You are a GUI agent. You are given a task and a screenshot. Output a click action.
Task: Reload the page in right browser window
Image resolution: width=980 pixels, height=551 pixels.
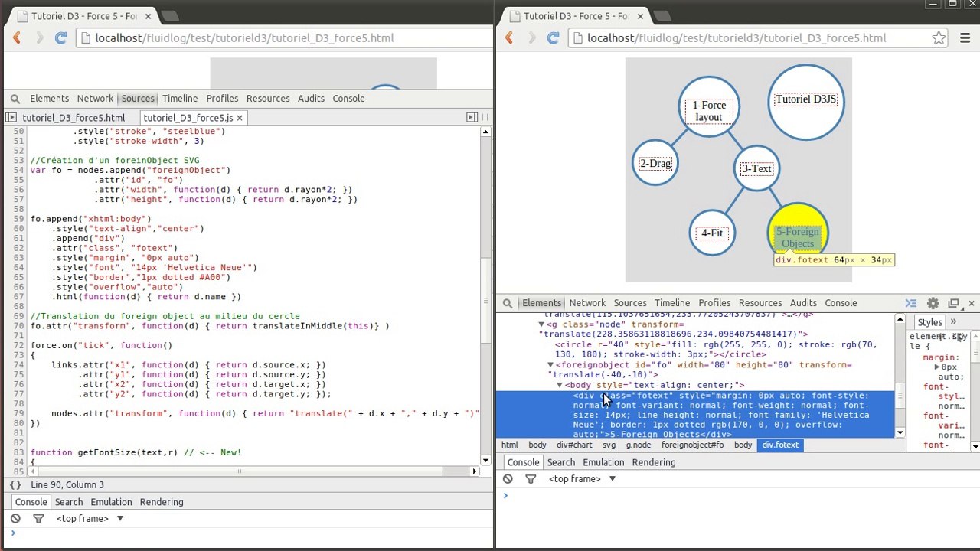[553, 37]
